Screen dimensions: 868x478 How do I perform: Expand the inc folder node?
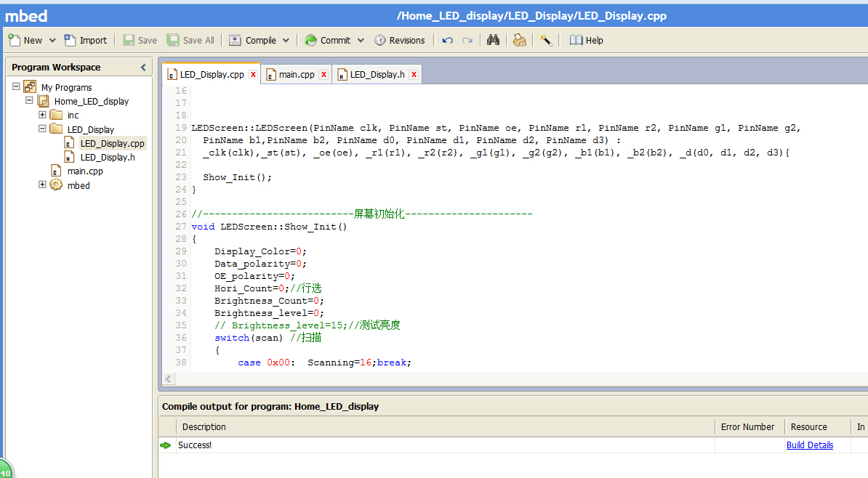42,115
